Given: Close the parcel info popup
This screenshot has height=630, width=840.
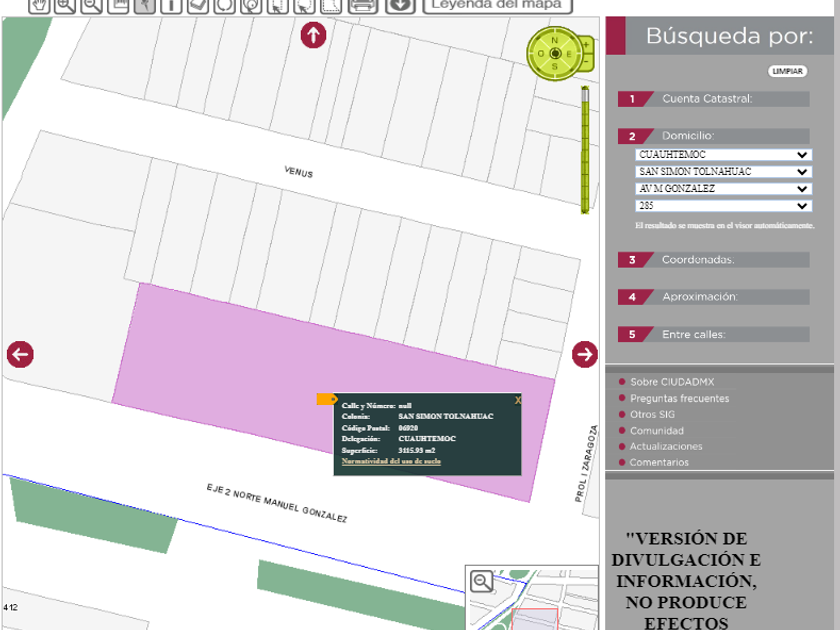Looking at the screenshot, I should point(518,400).
